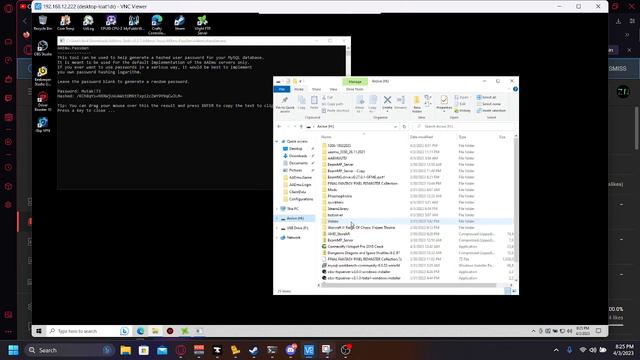Click the Explorer horizontal scrollbar
640x360 pixels.
[408, 285]
